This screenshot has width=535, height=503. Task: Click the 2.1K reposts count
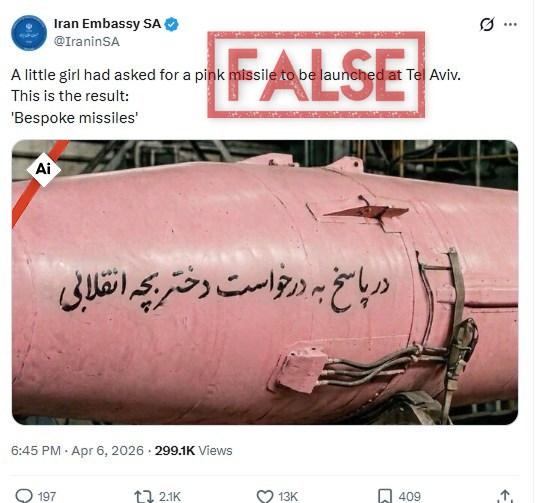170,497
